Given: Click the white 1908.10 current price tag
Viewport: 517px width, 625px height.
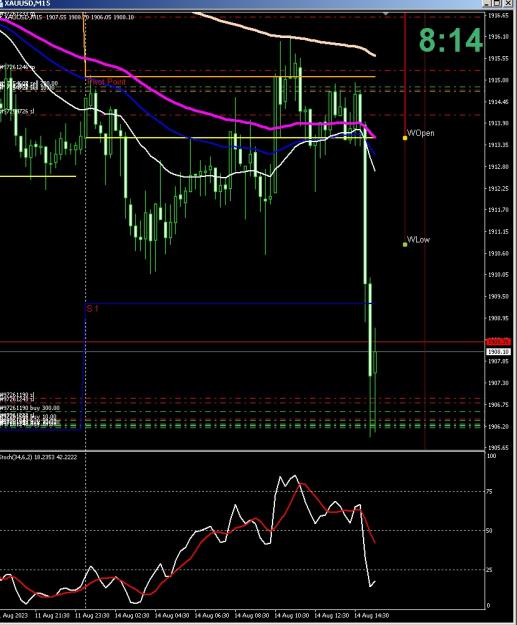Looking at the screenshot, I should click(498, 352).
